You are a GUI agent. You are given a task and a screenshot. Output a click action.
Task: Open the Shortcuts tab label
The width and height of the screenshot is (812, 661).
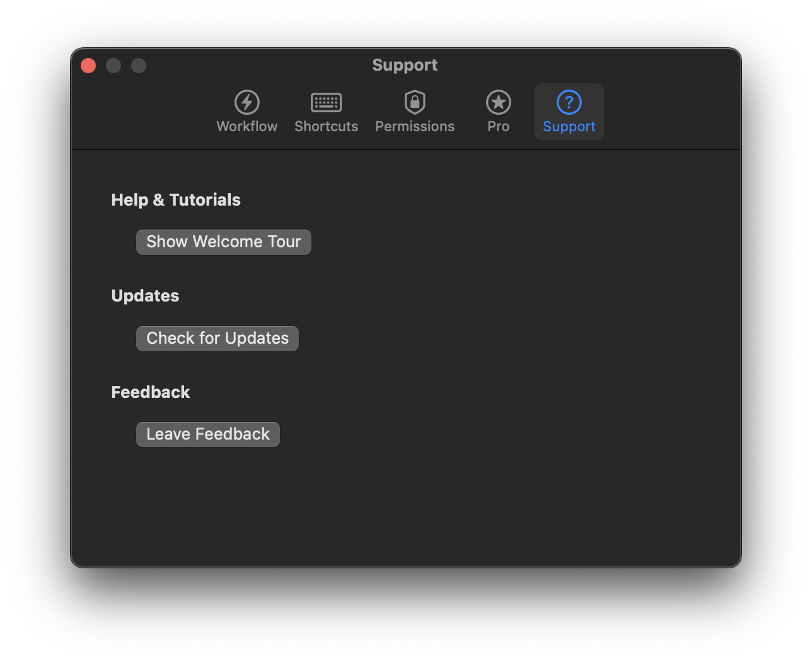coord(326,127)
